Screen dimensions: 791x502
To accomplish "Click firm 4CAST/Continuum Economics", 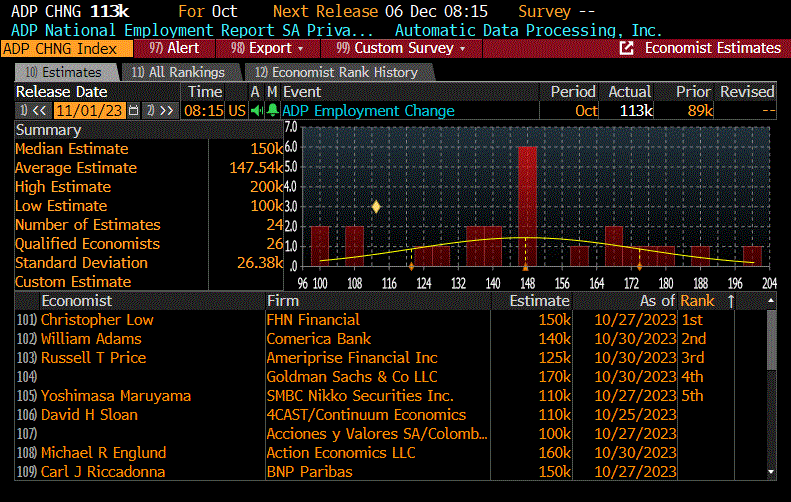I will pyautogui.click(x=366, y=415).
